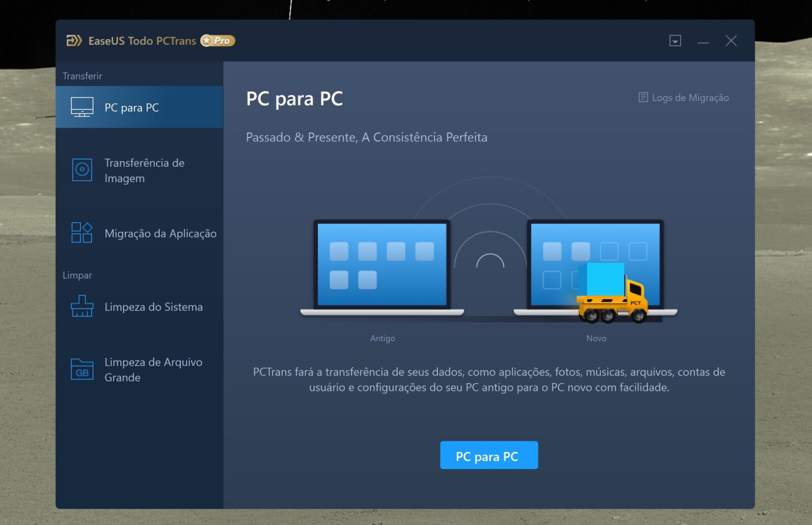
Task: Click the Transferência de Imagem disc icon
Action: click(82, 170)
